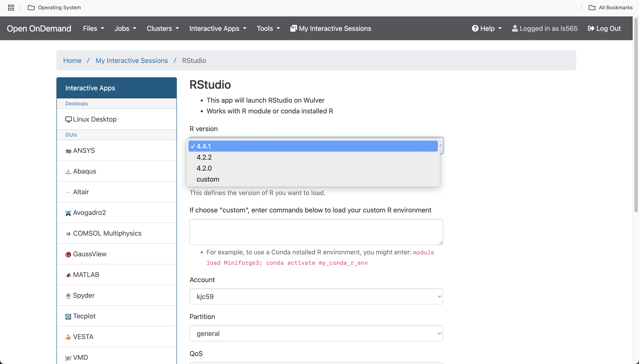Open the COMSOL Multiphysics app link
The height and width of the screenshot is (364, 639).
click(117, 233)
